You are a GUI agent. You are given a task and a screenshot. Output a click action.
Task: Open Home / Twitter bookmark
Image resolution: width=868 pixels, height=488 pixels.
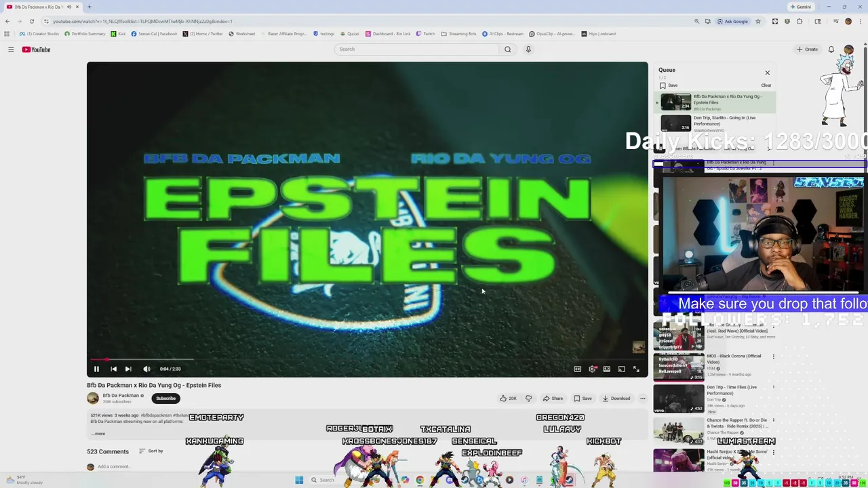pyautogui.click(x=203, y=34)
